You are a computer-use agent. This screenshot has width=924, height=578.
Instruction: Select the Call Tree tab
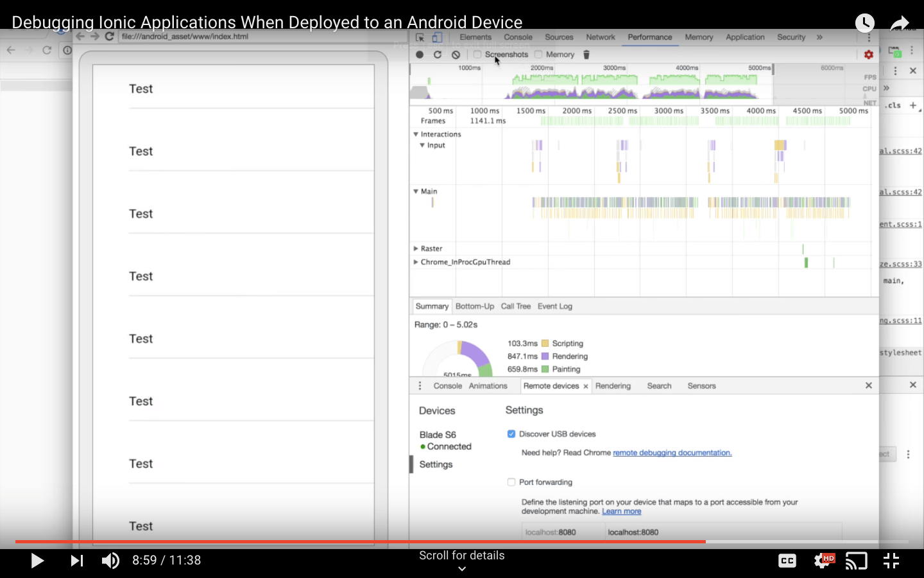pyautogui.click(x=516, y=306)
